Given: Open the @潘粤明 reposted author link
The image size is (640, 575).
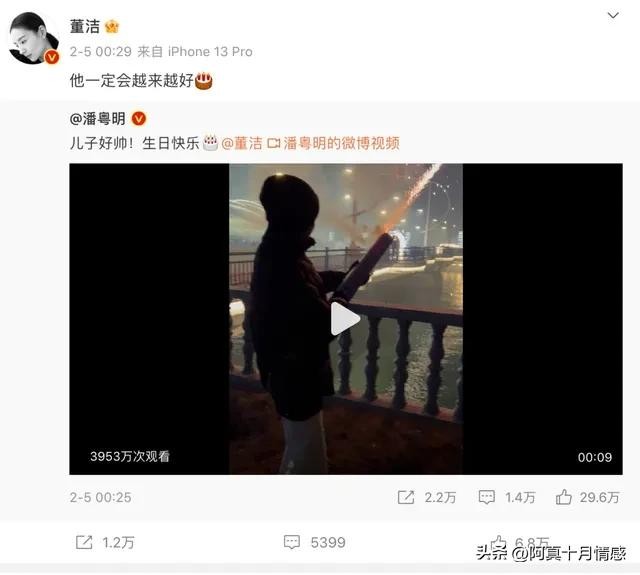Looking at the screenshot, I should [98, 119].
